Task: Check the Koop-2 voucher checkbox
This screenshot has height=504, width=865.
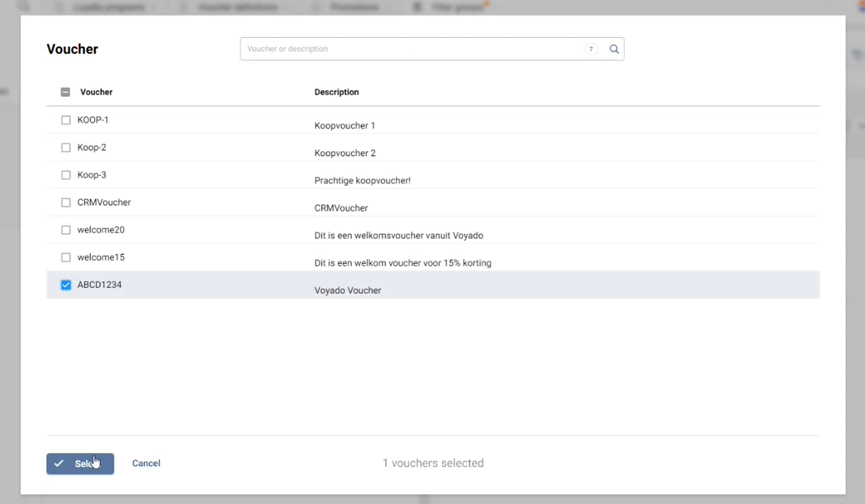Action: click(x=66, y=147)
